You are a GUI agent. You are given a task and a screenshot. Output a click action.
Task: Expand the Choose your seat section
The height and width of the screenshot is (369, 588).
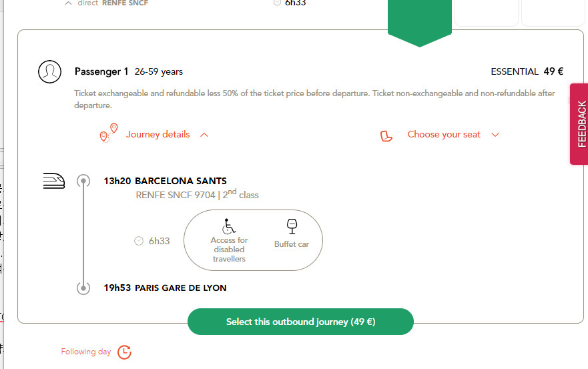coord(495,135)
